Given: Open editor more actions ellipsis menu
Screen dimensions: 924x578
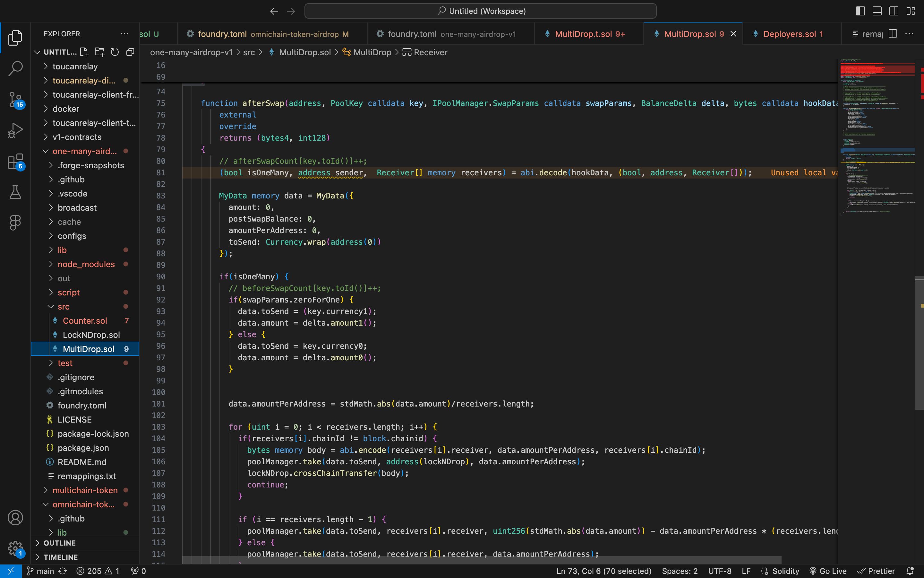Looking at the screenshot, I should click(910, 34).
